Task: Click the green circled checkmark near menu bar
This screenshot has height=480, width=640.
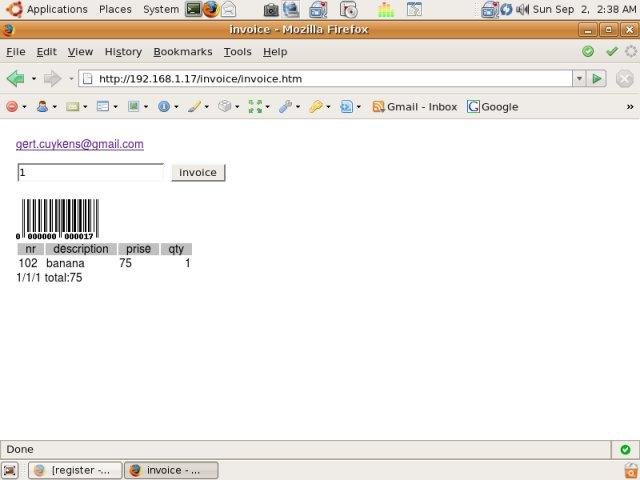Action: click(588, 51)
